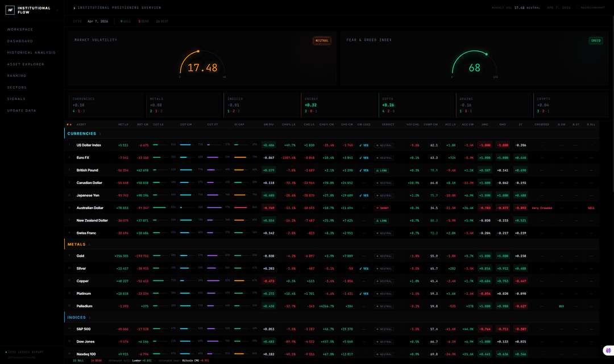The height and width of the screenshot is (364, 614).
Task: Click the Very Crowded label for Australian Dollar
Action: pyautogui.click(x=542, y=208)
